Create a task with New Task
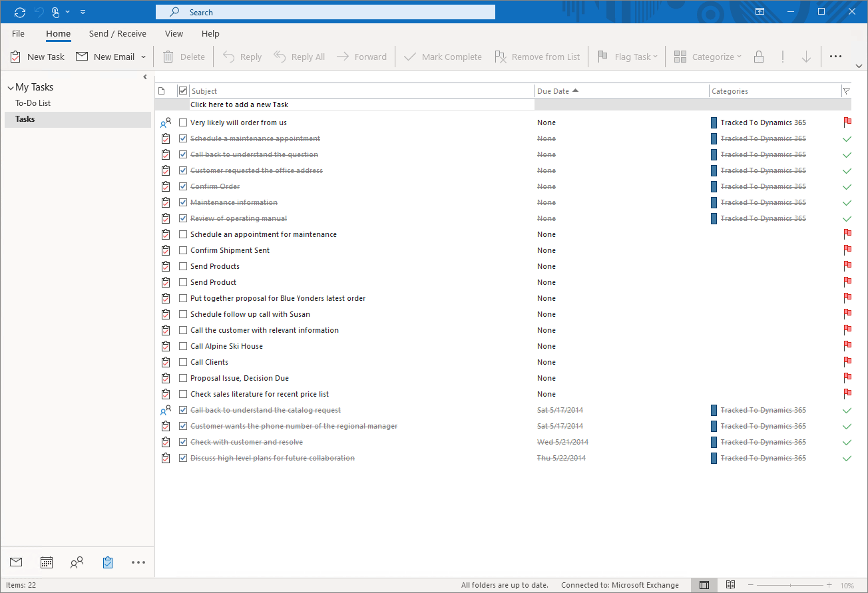Image resolution: width=868 pixels, height=593 pixels. pos(37,57)
